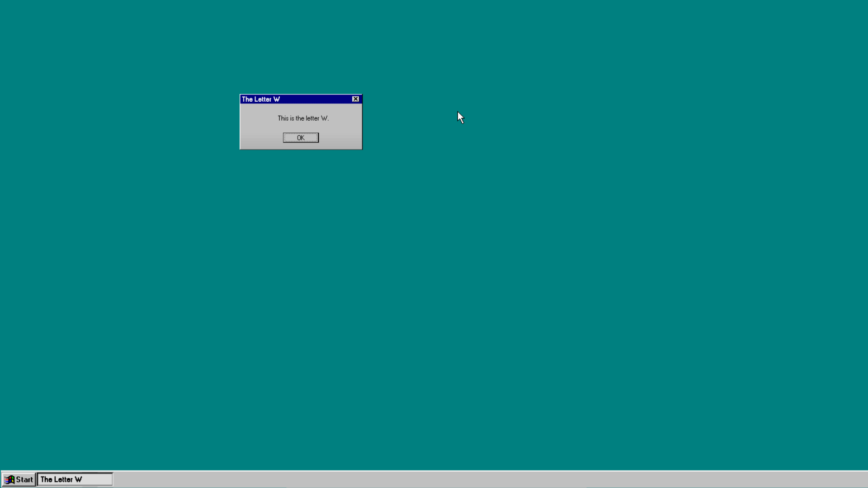The width and height of the screenshot is (868, 488).
Task: Click the 'Start' text label on taskbar
Action: point(24,479)
